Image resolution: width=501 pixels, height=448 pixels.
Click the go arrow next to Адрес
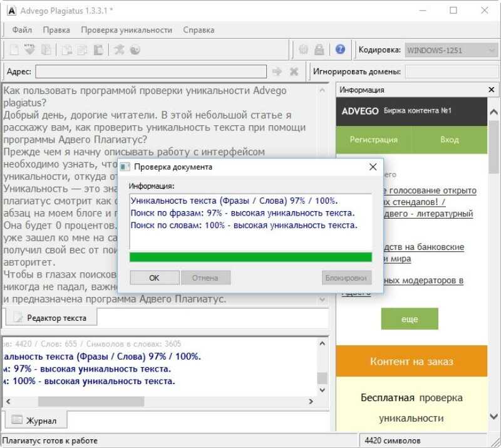click(x=277, y=71)
